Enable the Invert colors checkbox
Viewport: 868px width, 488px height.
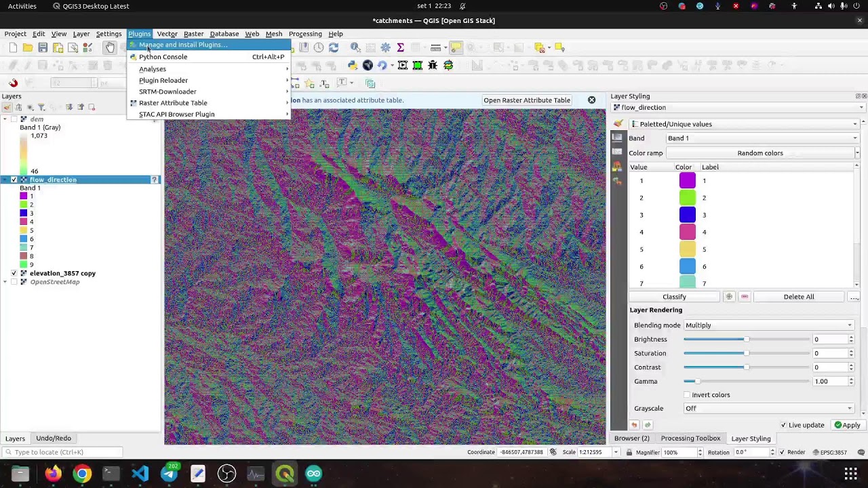tap(687, 395)
